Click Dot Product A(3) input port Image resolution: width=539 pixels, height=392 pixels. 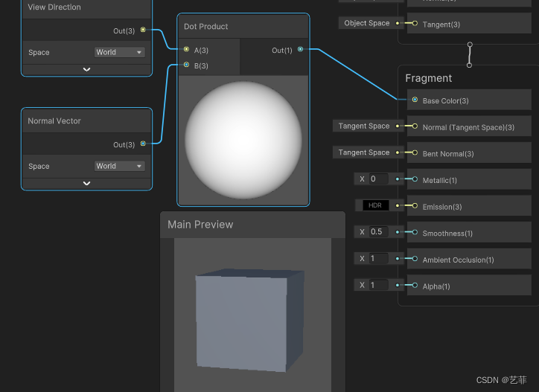(186, 50)
